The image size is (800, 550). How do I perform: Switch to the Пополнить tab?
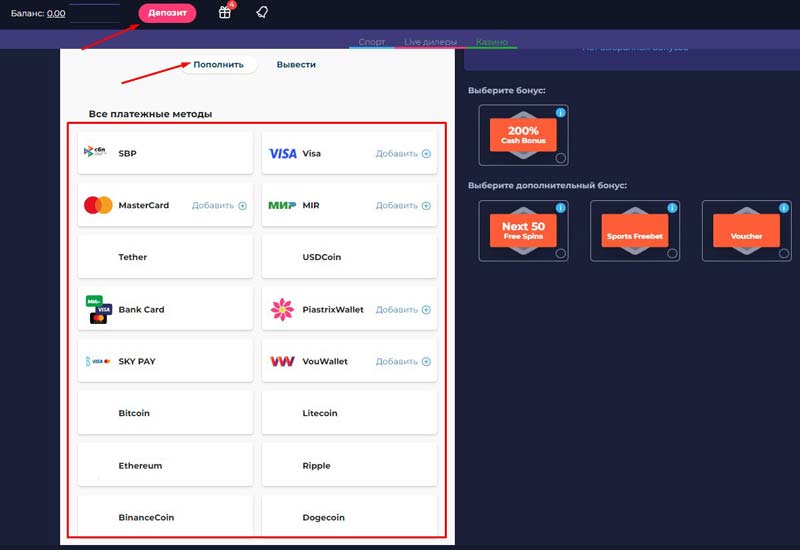pos(218,64)
